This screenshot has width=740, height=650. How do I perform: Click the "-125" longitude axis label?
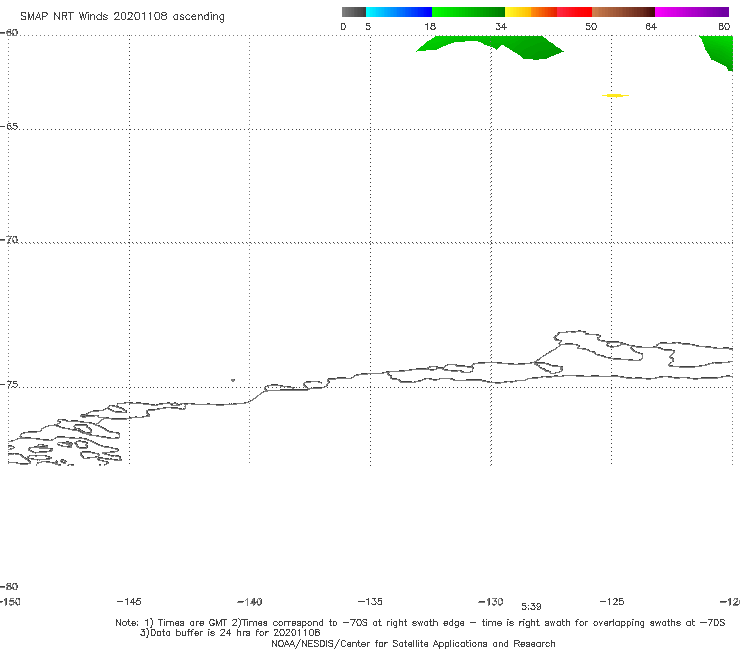(612, 602)
